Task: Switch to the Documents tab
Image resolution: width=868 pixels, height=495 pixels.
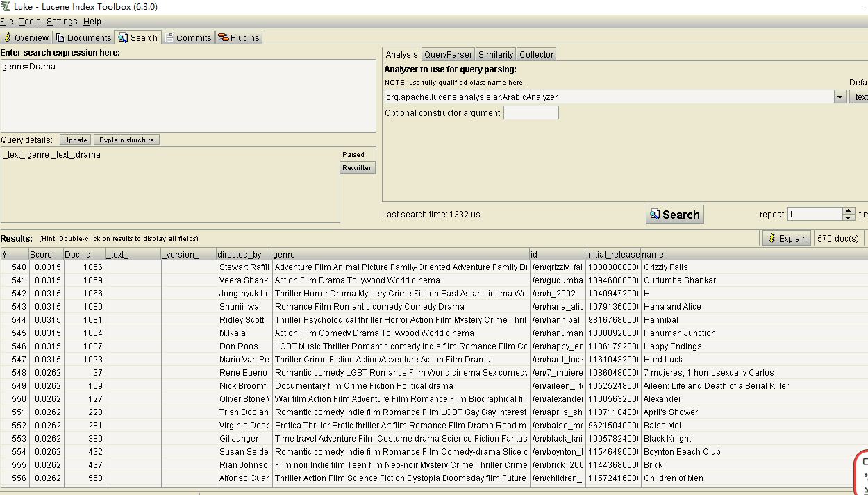Action: tap(83, 37)
